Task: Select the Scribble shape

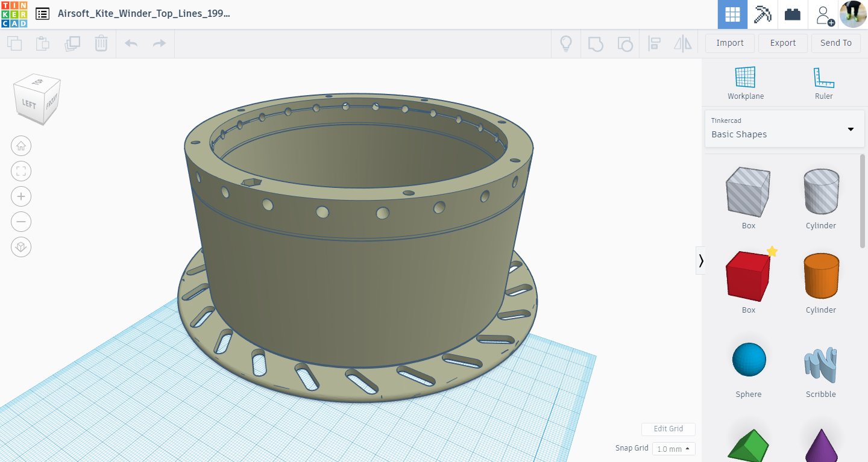Action: click(x=821, y=366)
